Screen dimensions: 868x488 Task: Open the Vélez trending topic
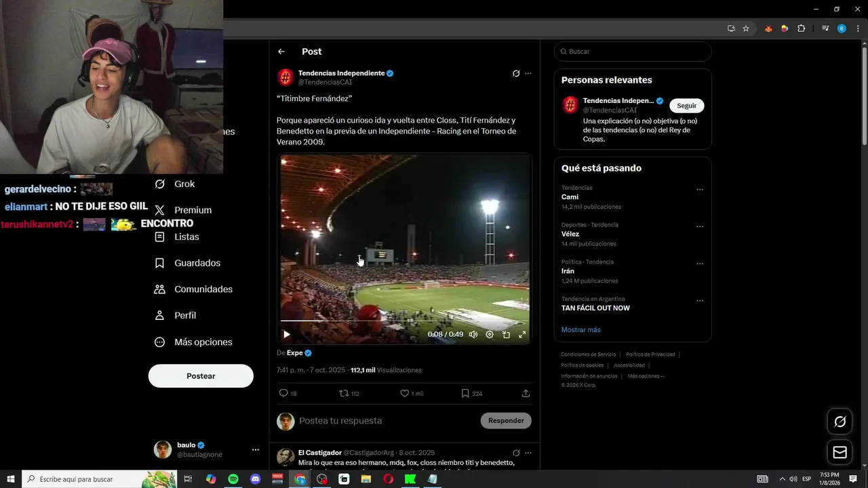tap(570, 234)
